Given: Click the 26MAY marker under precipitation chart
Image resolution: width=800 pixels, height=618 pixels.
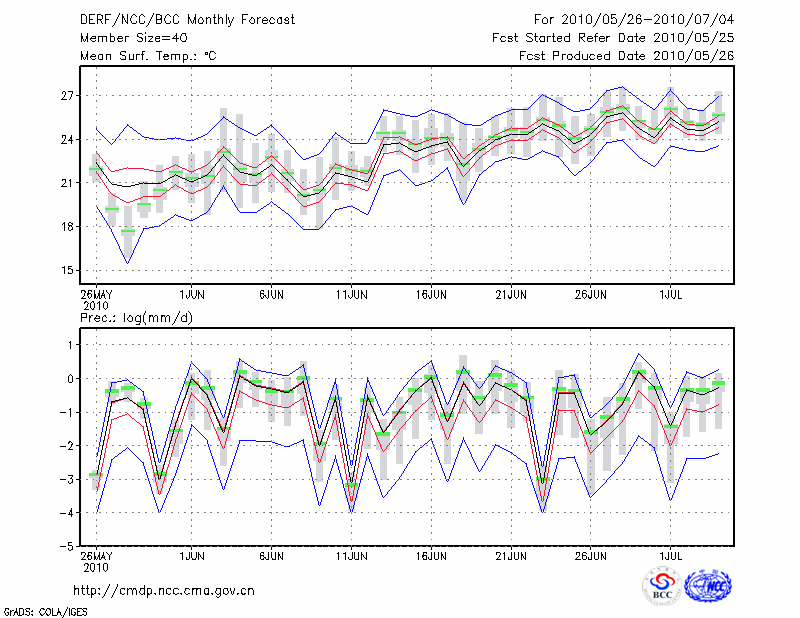Looking at the screenshot, I should (x=96, y=555).
